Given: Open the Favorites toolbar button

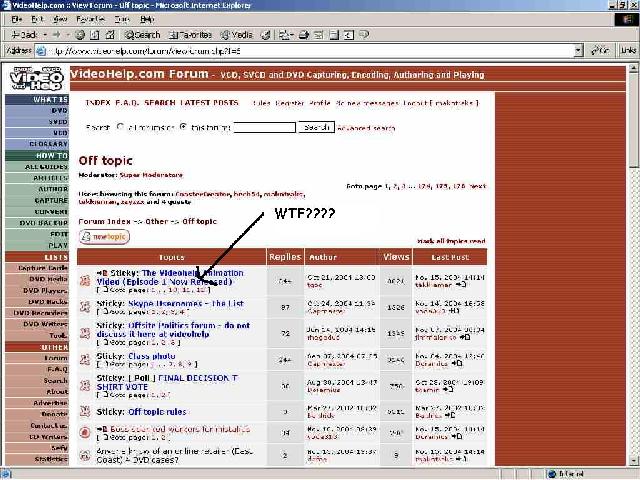Looking at the screenshot, I should (190, 35).
